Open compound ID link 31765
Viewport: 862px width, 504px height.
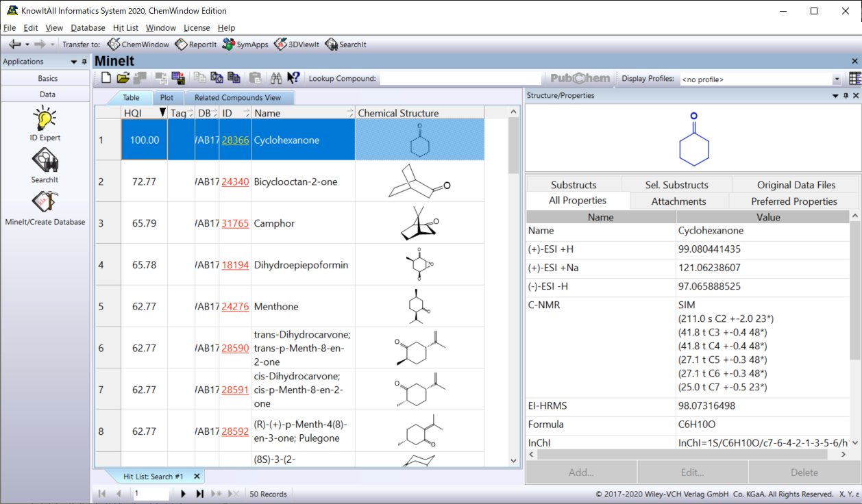tap(235, 223)
